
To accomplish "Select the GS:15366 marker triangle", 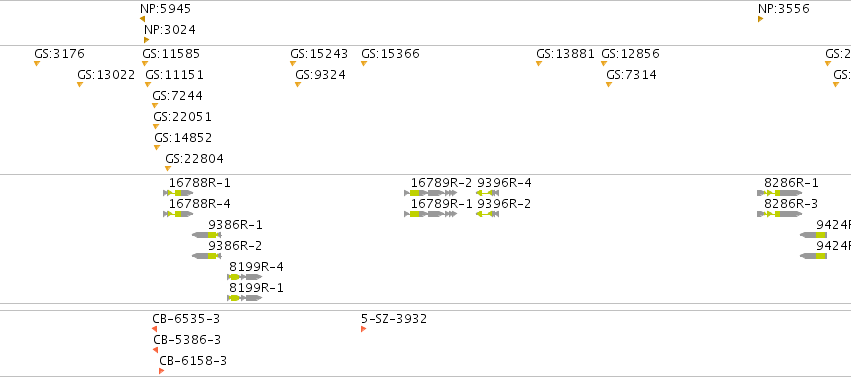I will [364, 63].
